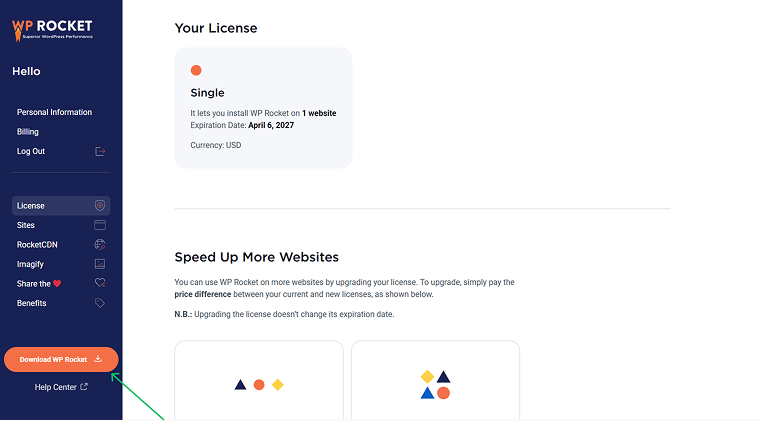Click the 1 website bold text
The height and width of the screenshot is (421, 760).
click(x=319, y=113)
